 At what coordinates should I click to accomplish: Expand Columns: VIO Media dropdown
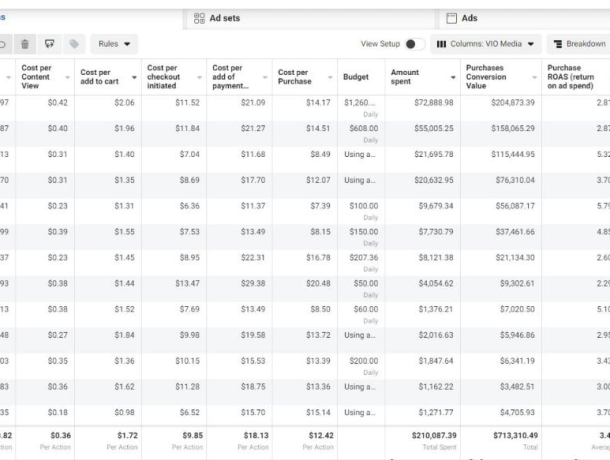[x=486, y=44]
